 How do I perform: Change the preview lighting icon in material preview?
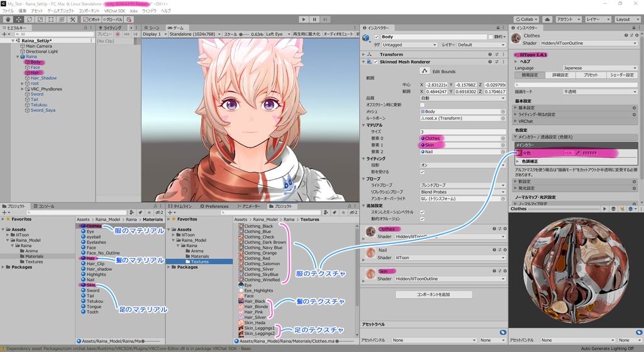pos(623,209)
